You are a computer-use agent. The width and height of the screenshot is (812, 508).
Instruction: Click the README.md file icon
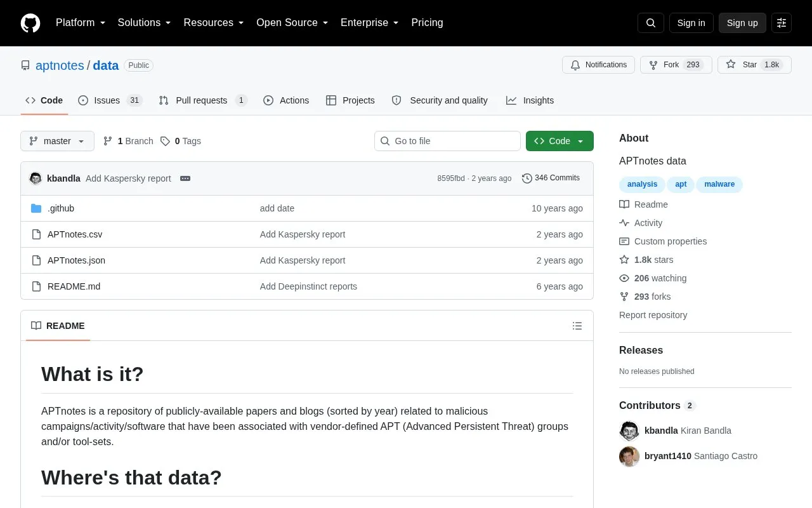tap(36, 286)
